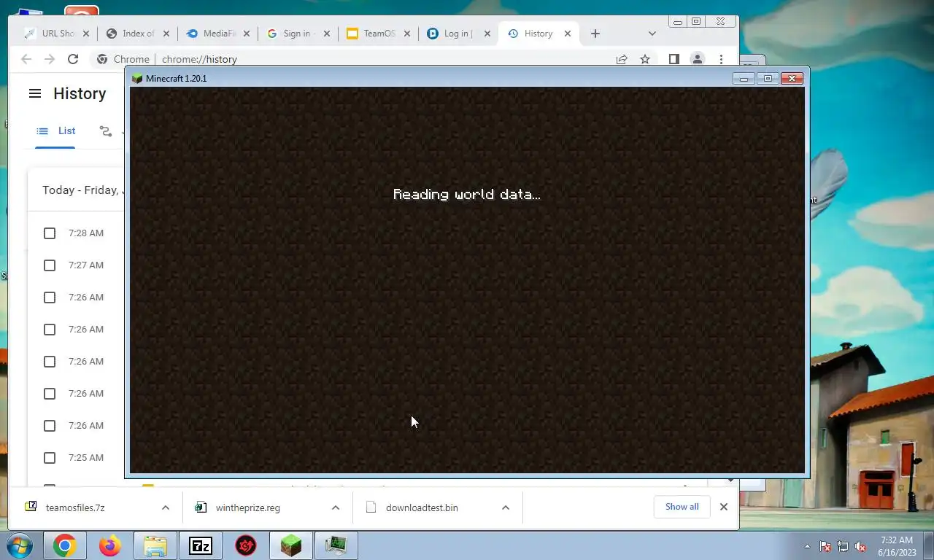The image size is (934, 560).
Task: Close the downloads bar
Action: [x=724, y=507]
